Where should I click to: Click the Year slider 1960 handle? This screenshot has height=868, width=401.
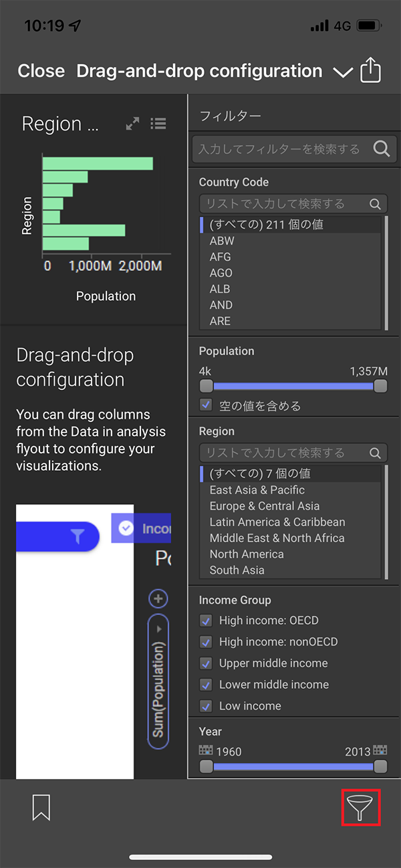tap(206, 766)
